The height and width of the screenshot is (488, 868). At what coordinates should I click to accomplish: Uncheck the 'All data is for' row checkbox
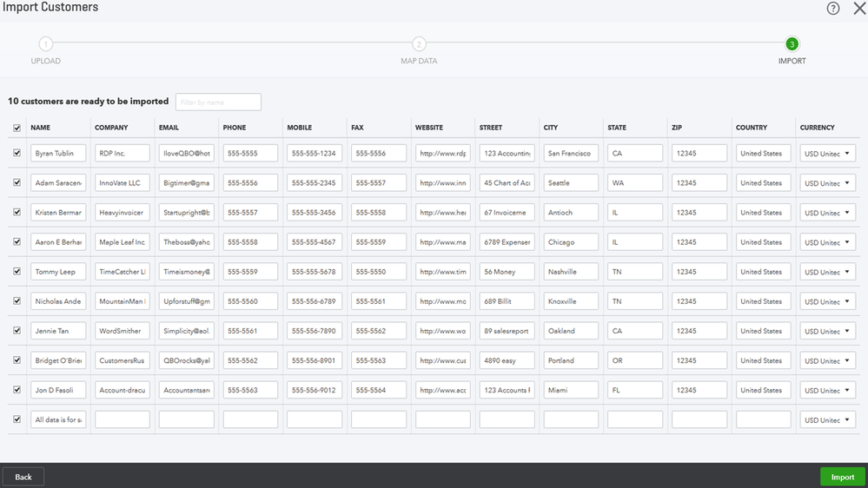click(x=17, y=419)
